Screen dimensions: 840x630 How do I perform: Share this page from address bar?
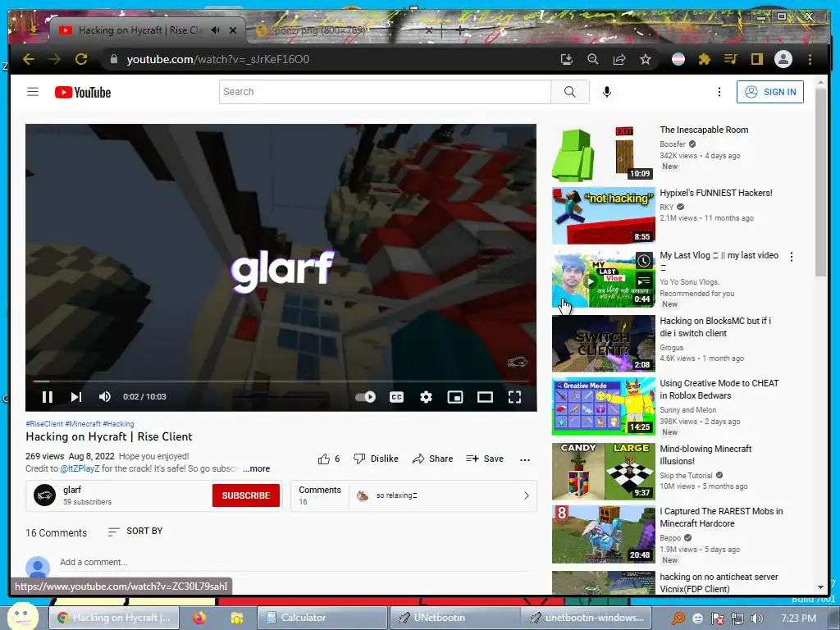click(619, 59)
